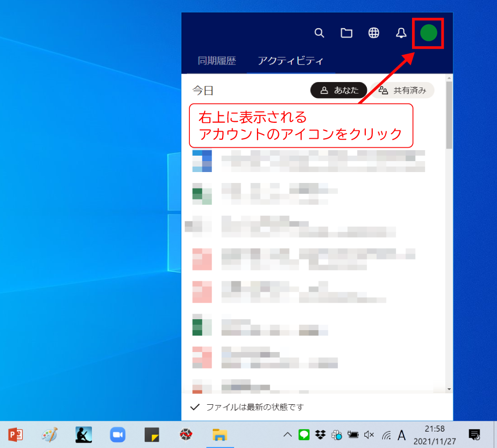497x448 pixels.
Task: Switch to the 同期履歴 tab
Action: click(x=217, y=61)
